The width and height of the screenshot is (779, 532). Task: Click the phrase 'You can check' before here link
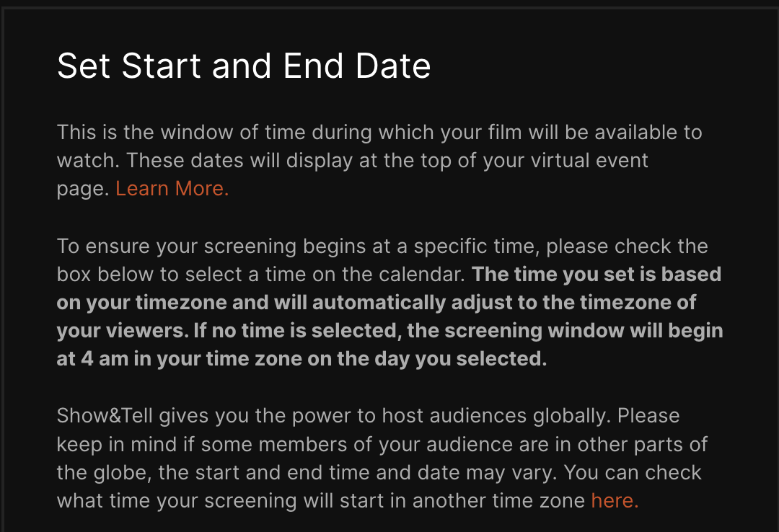point(633,472)
